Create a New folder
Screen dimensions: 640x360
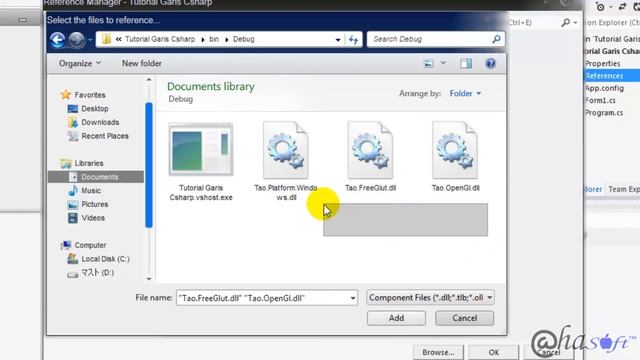coord(142,63)
